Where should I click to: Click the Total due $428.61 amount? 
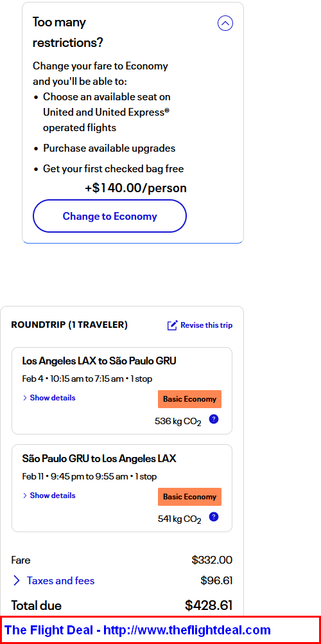(x=209, y=605)
